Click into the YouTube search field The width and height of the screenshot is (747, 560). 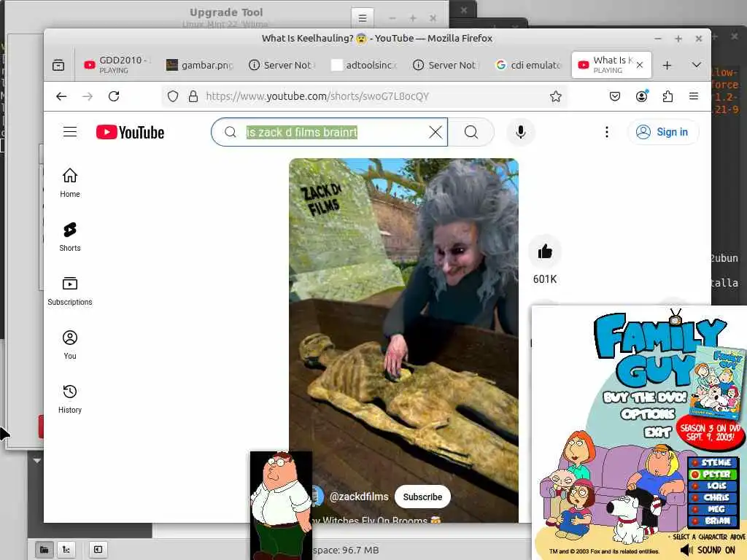[329, 132]
